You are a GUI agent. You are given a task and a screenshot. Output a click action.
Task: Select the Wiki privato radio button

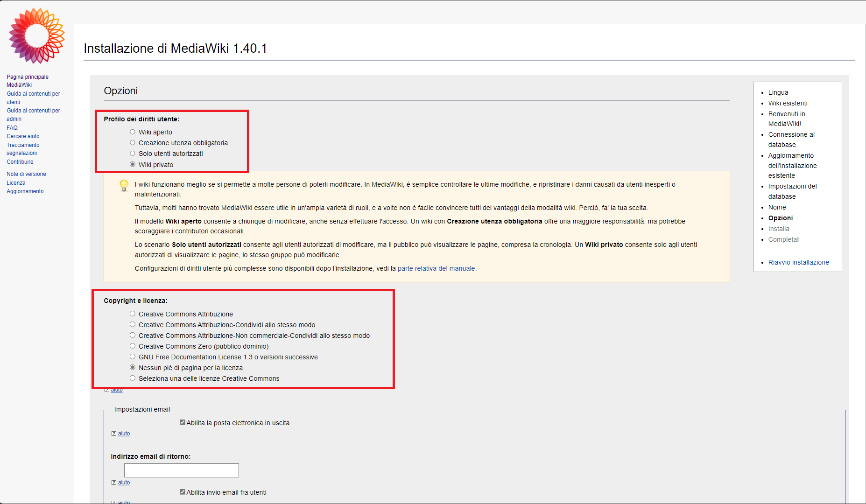click(x=133, y=164)
